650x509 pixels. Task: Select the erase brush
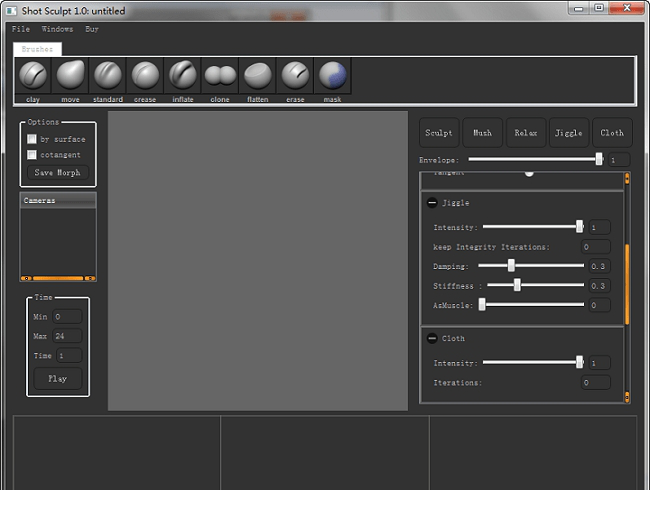pyautogui.click(x=295, y=76)
